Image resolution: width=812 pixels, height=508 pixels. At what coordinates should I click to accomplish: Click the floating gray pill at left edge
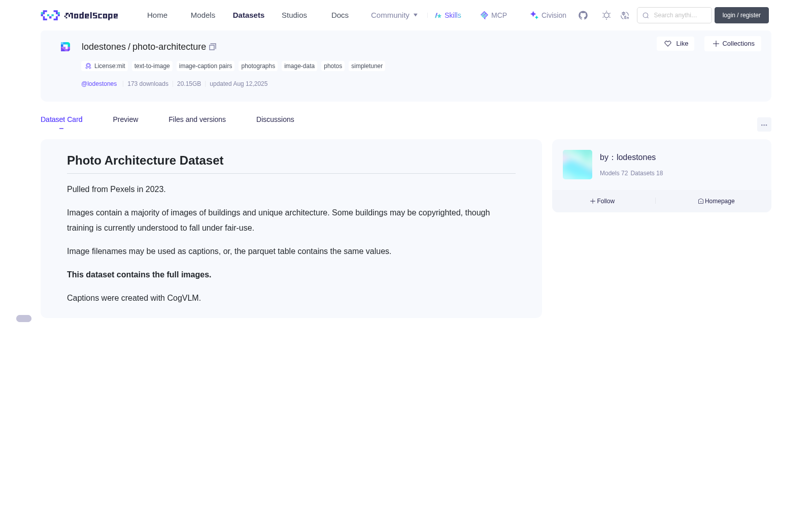pyautogui.click(x=24, y=319)
